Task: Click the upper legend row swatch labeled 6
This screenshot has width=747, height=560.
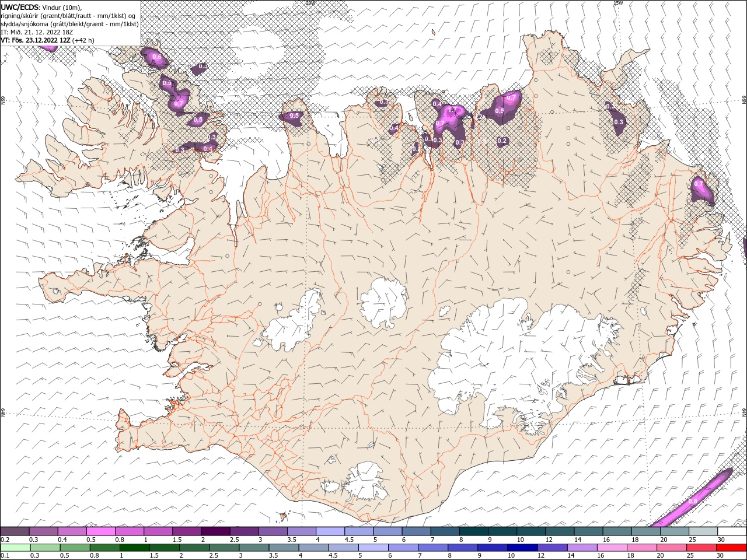Action: (x=416, y=531)
